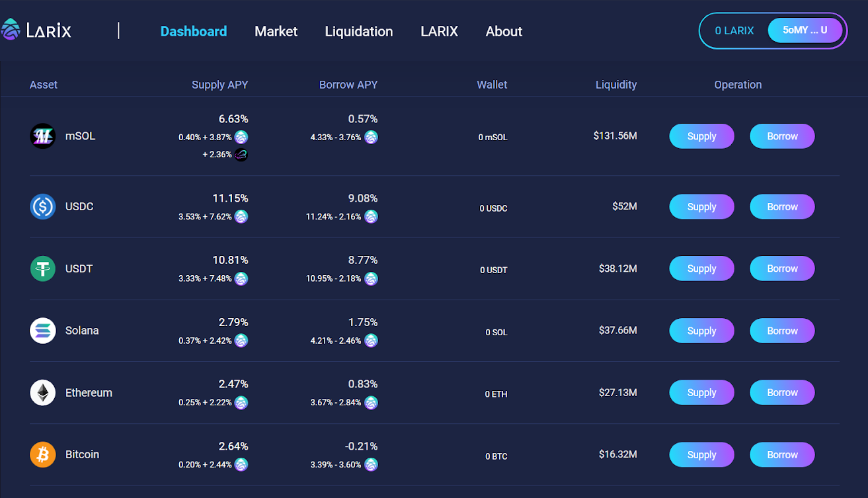Click the -0.21% borrow APY value
The width and height of the screenshot is (868, 498).
362,446
